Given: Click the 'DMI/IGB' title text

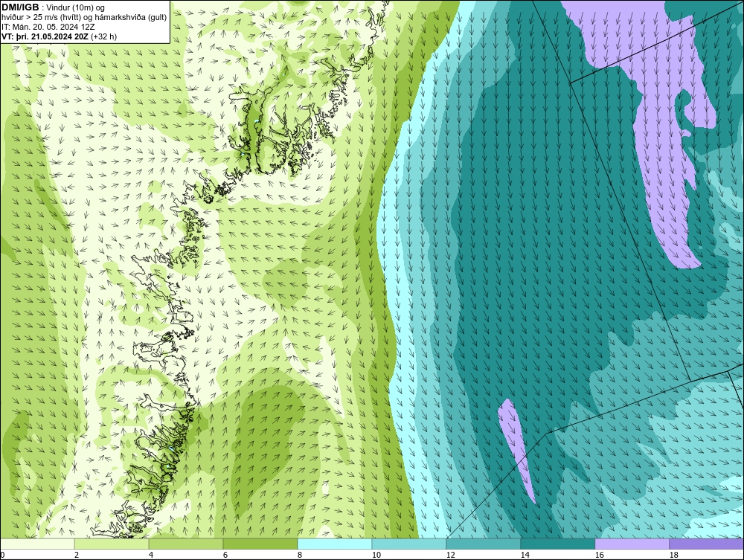Looking at the screenshot, I should [20, 7].
